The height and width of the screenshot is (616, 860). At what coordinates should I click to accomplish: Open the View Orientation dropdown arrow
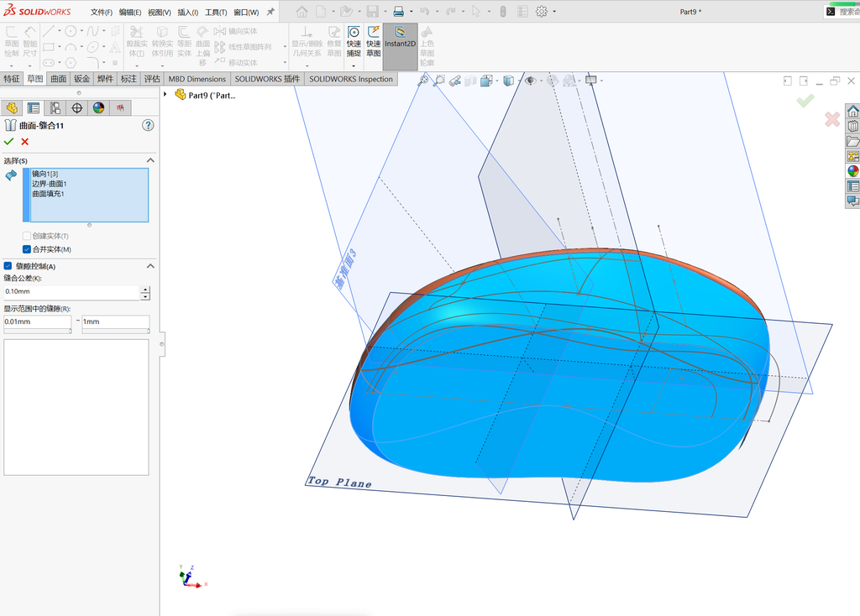click(x=497, y=81)
